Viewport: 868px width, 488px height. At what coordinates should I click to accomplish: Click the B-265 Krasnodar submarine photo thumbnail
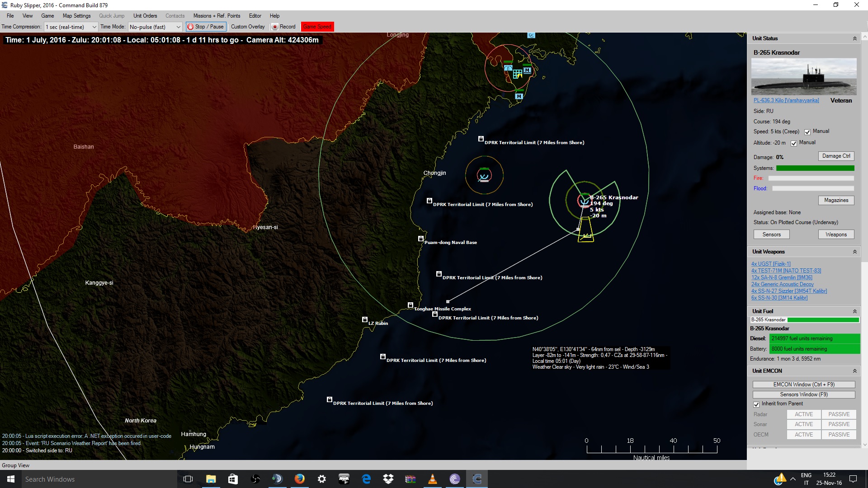(x=804, y=76)
